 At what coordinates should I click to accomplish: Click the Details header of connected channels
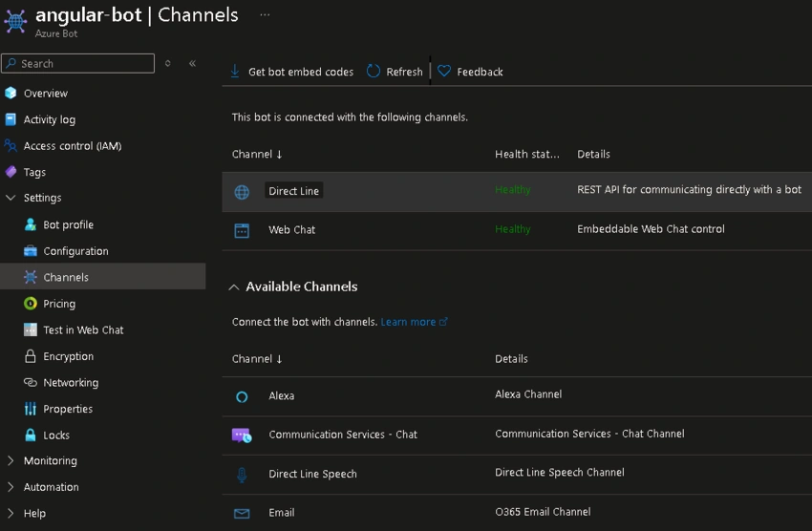point(593,154)
